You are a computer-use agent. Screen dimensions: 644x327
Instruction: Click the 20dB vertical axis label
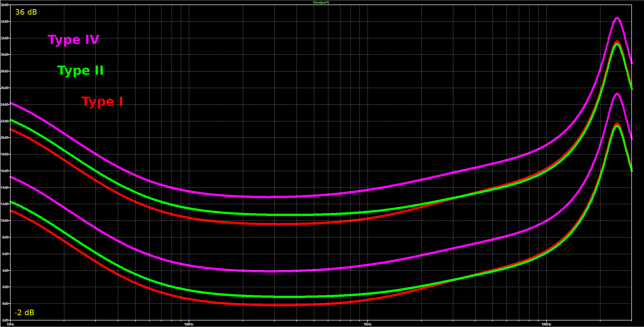pos(4,138)
